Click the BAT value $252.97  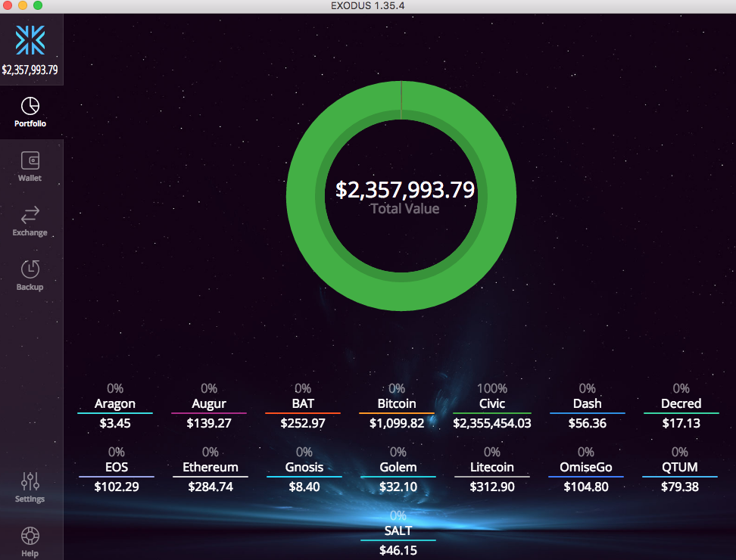point(303,423)
